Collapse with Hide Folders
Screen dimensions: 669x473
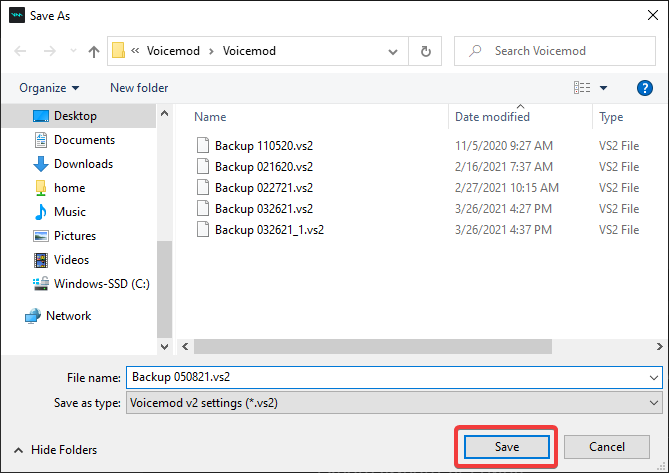(55, 450)
